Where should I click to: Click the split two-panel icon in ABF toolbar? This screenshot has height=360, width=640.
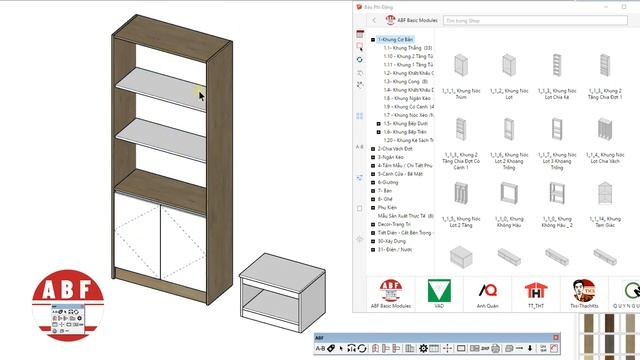(x=475, y=349)
